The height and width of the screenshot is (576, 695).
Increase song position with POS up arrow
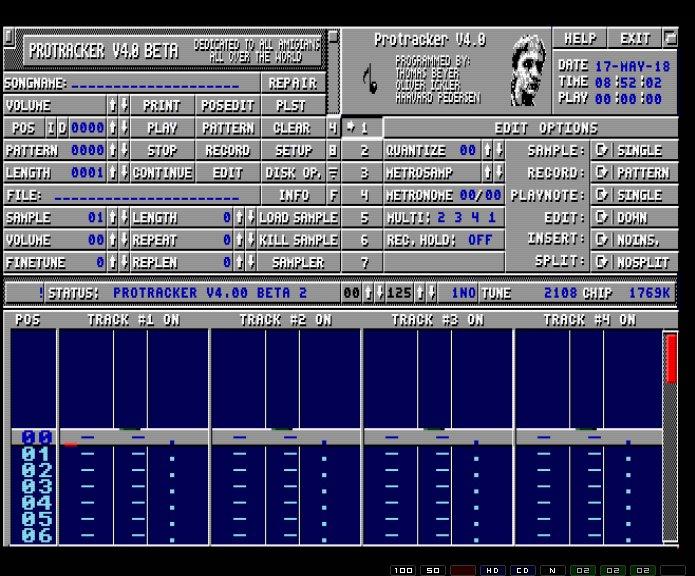coord(113,128)
